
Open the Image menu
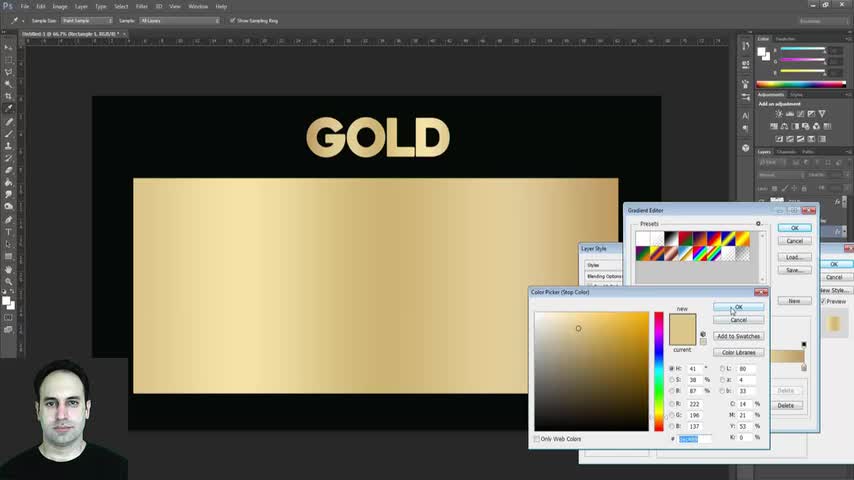tap(60, 7)
